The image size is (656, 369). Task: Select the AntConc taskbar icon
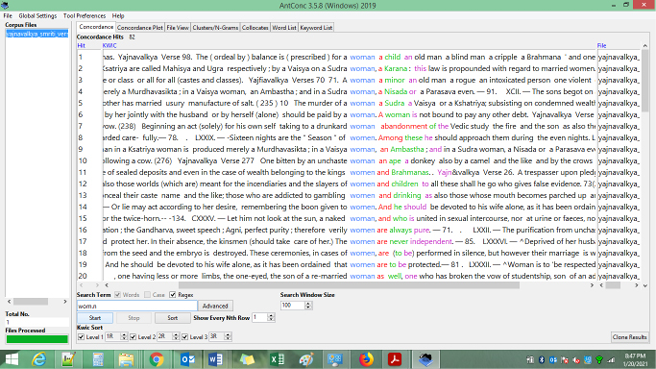pyautogui.click(x=425, y=359)
